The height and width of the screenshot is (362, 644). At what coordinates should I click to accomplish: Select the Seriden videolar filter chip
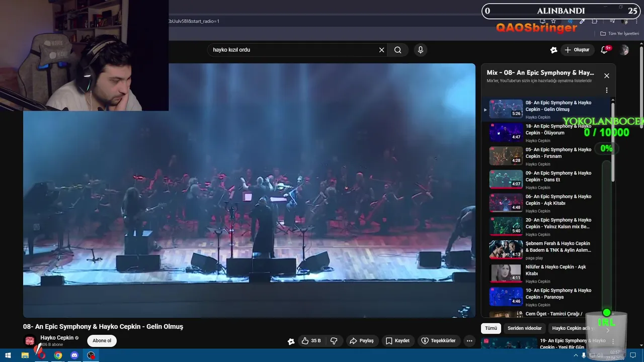coord(524,328)
